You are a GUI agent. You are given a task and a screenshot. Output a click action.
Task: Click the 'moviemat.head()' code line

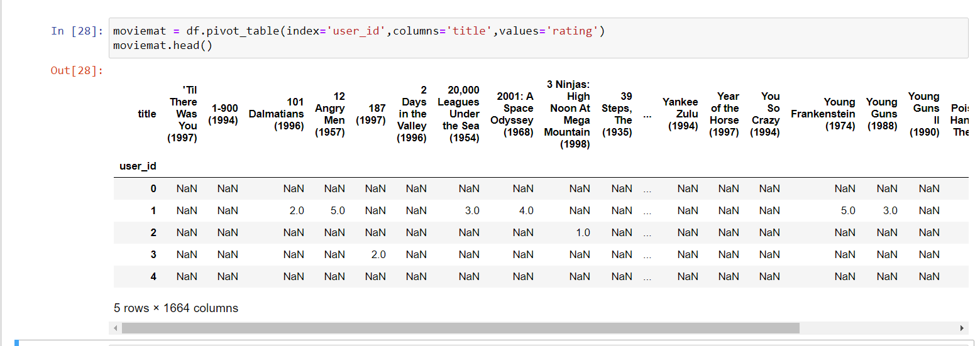tap(163, 45)
